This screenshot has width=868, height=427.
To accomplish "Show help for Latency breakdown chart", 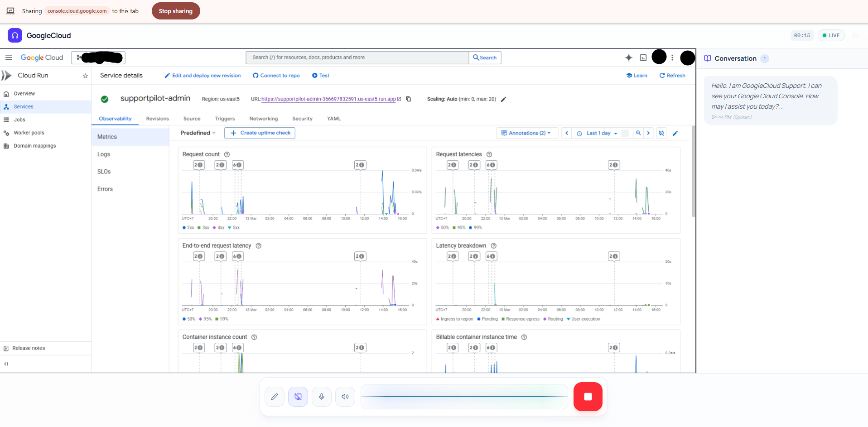I will (x=494, y=246).
